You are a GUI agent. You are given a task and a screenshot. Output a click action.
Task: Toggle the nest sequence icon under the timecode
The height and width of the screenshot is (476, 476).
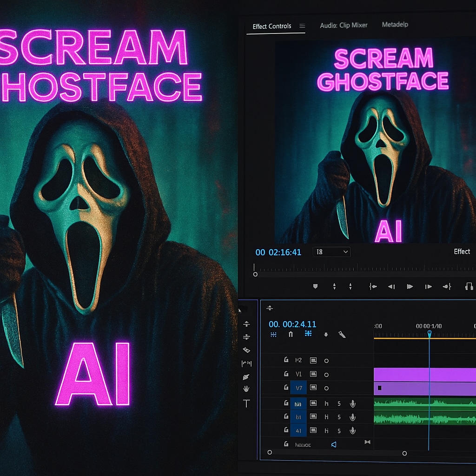273,335
